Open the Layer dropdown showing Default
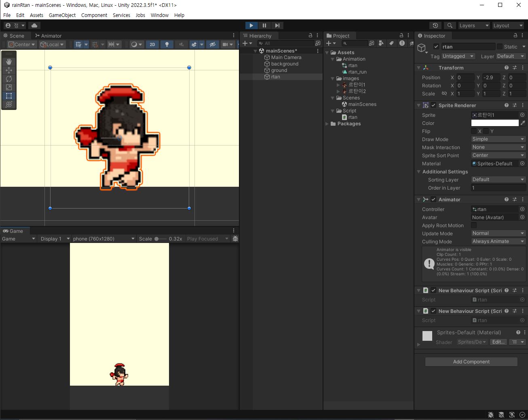Screen dimensions: 528x420 click(511, 56)
